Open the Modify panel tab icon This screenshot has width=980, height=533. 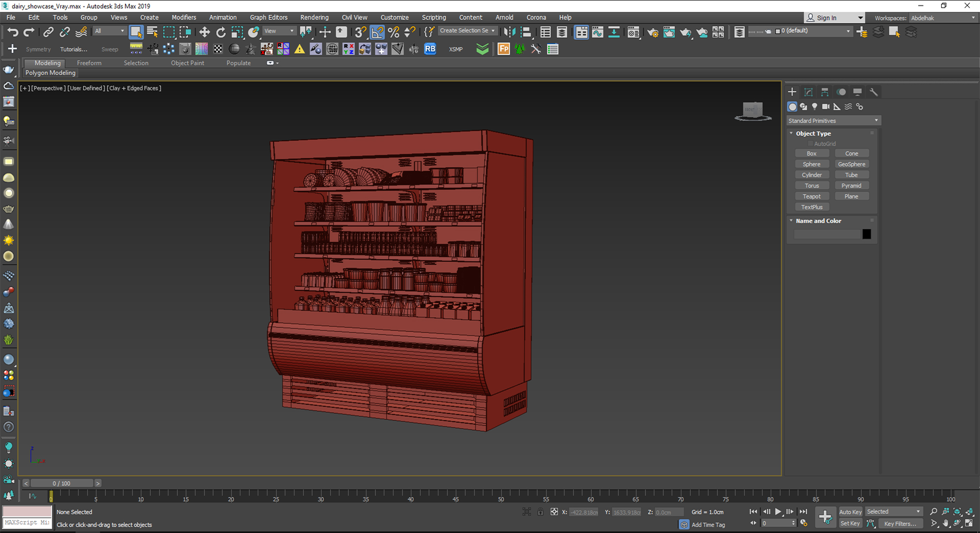[808, 92]
